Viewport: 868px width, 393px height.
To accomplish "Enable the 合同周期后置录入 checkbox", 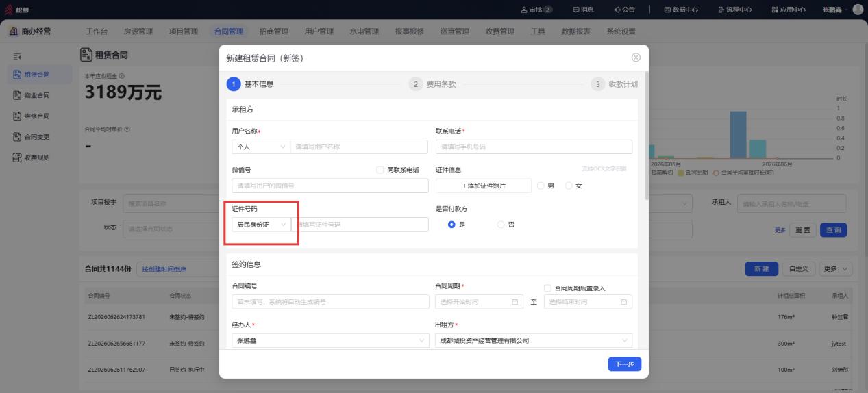I will [547, 288].
